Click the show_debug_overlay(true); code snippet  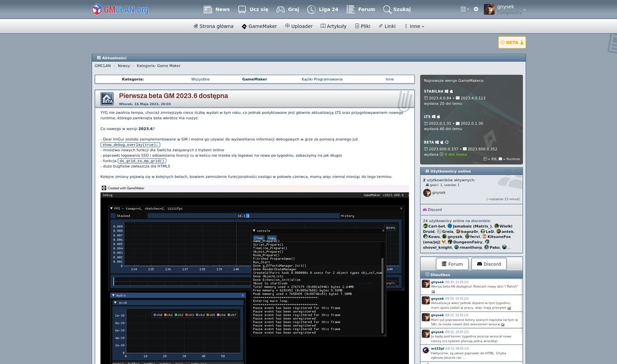click(x=130, y=145)
